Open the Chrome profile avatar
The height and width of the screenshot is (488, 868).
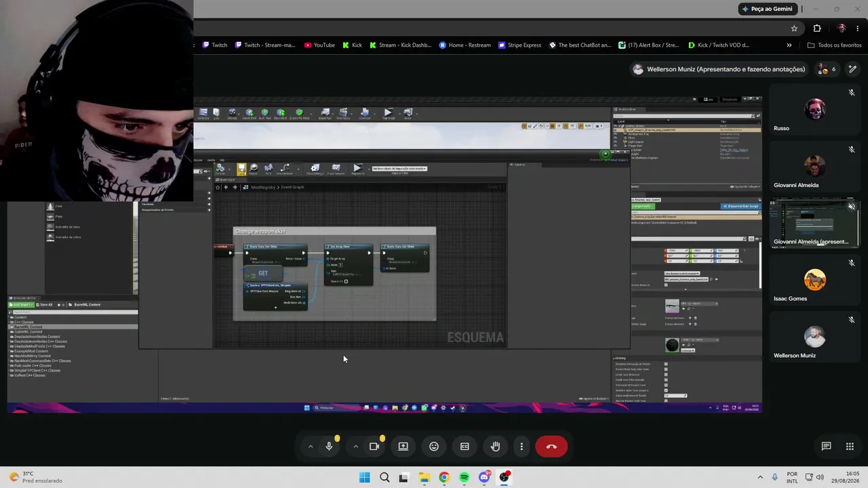coord(842,28)
